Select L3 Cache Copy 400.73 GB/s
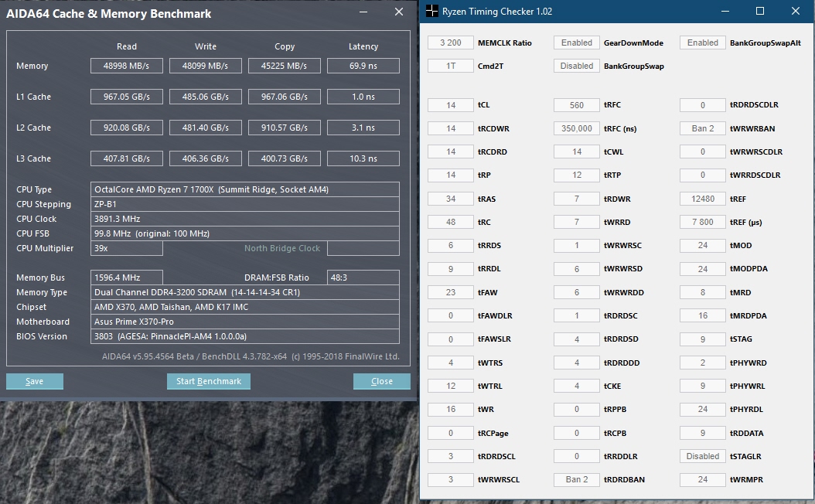Viewport: 815px width, 504px height. pos(285,158)
